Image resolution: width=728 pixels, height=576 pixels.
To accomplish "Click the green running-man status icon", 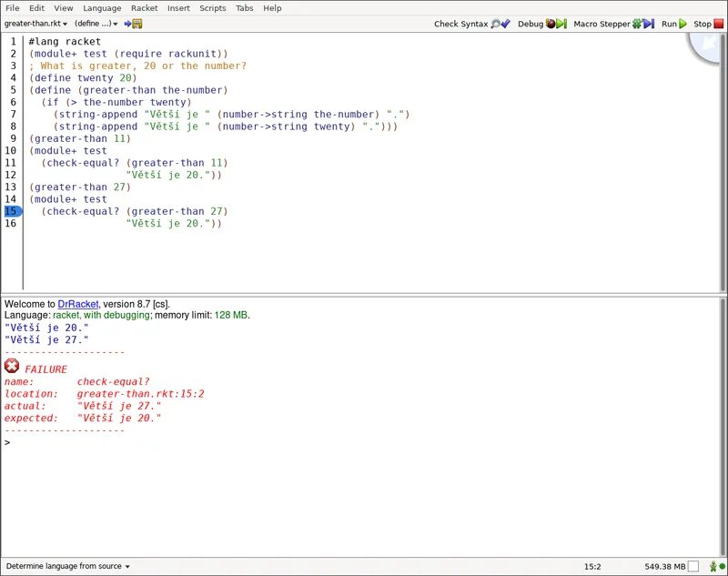I will coord(713,566).
